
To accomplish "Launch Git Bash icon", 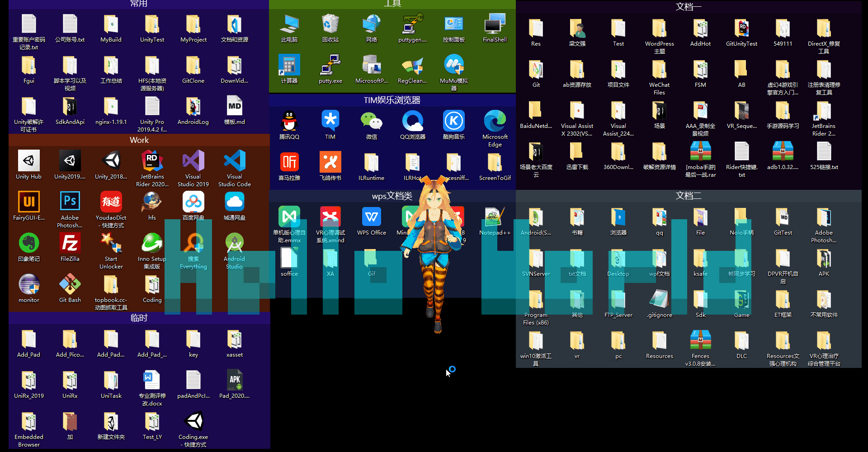I will coord(70,288).
